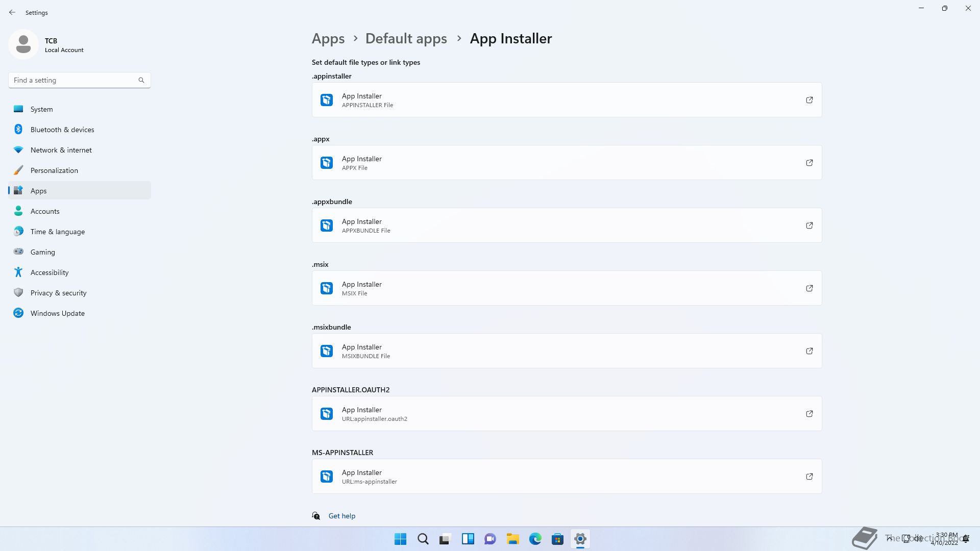Click App Installer icon in URL:appinstaller.oauth2 row
The image size is (980, 551).
[327, 414]
